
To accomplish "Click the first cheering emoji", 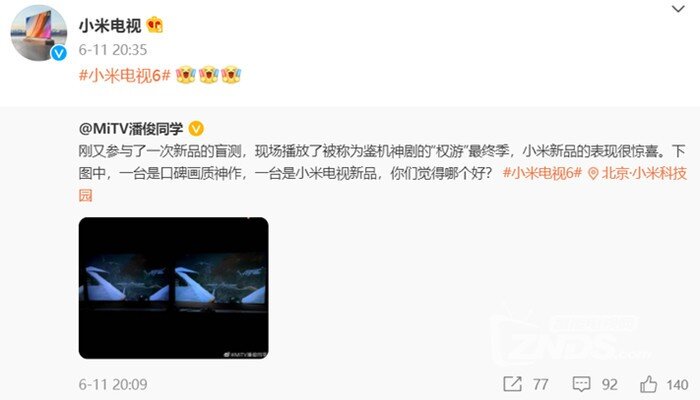I will [186, 75].
